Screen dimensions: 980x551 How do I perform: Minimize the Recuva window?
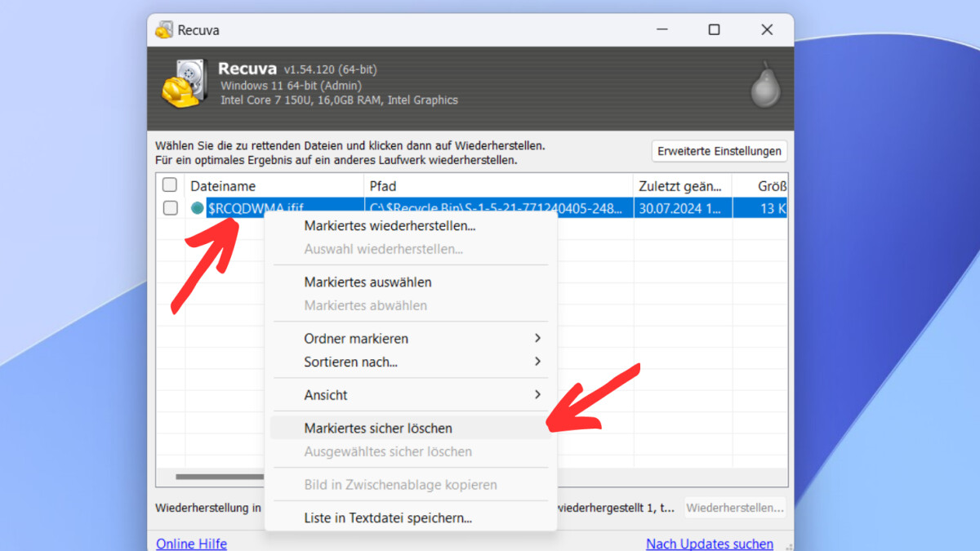pyautogui.click(x=662, y=30)
